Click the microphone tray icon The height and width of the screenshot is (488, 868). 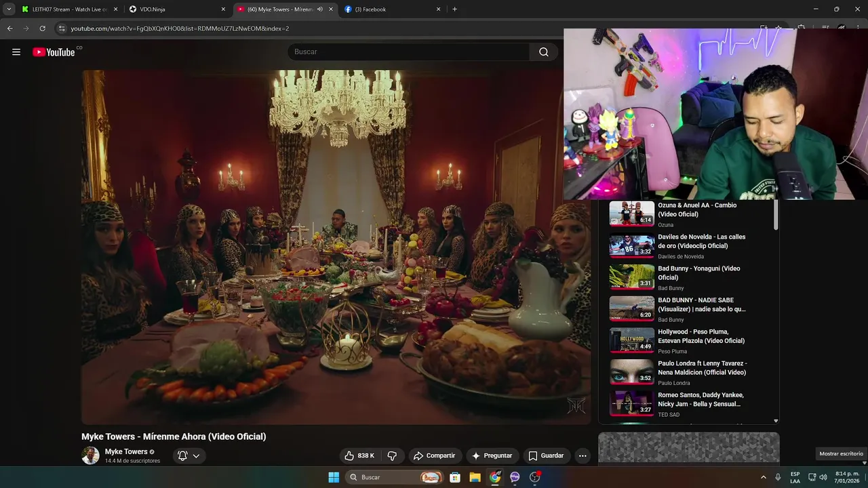778,477
